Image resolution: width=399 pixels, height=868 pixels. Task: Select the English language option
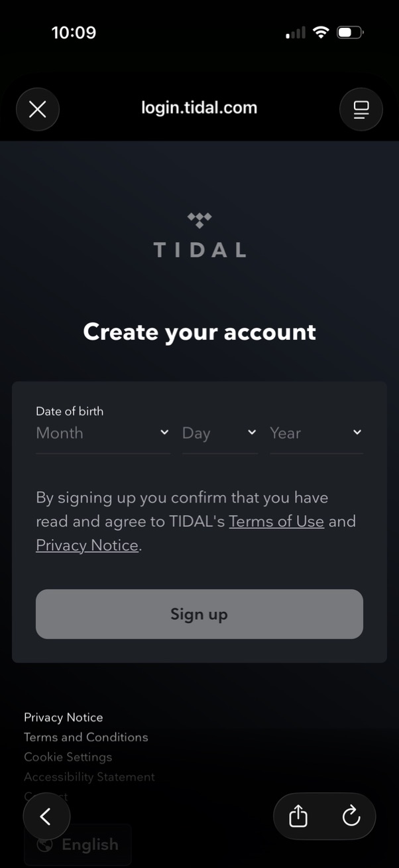click(x=89, y=845)
